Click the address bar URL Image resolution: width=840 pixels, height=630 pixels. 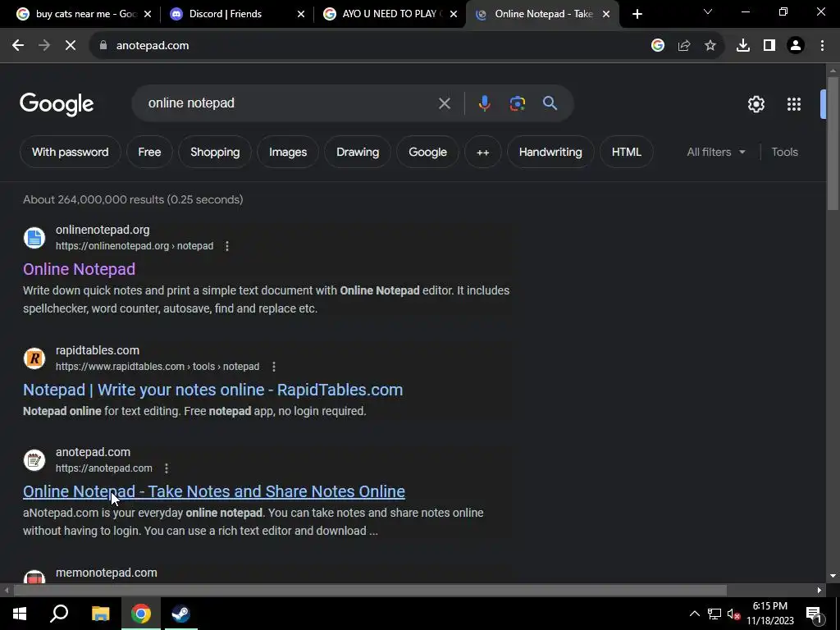(x=153, y=46)
